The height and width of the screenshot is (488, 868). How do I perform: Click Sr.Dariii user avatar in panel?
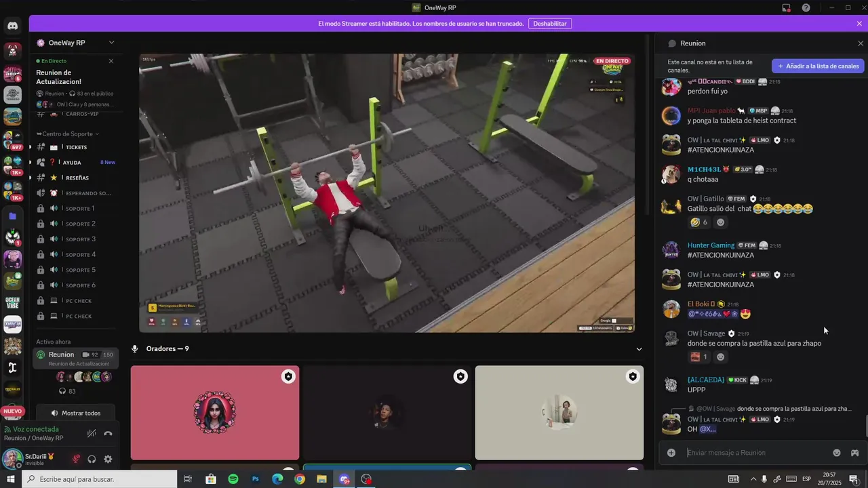12,459
